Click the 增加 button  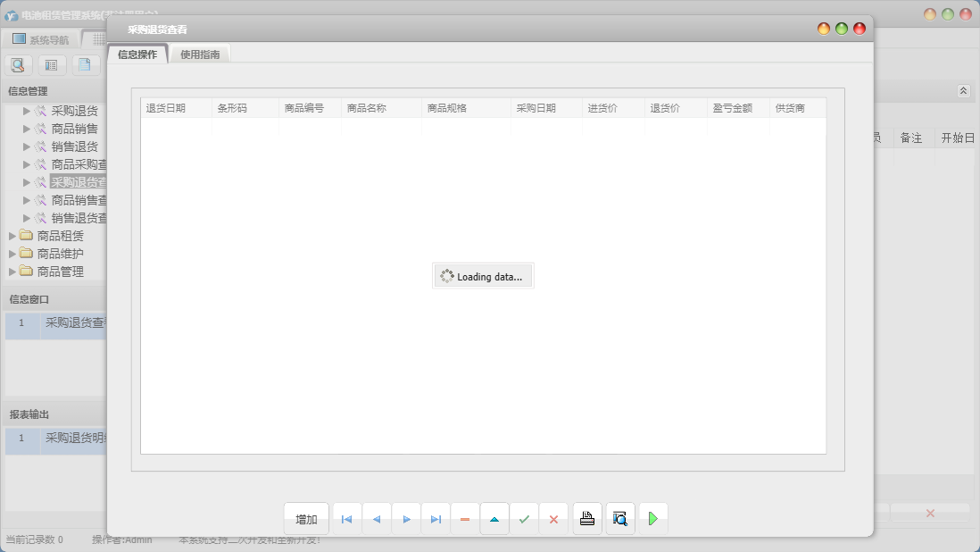[x=306, y=519]
